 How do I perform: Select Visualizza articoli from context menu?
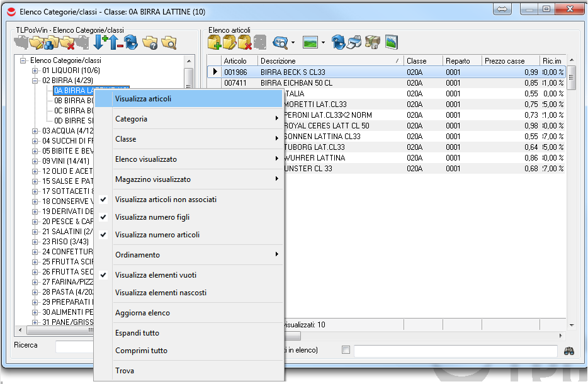[143, 99]
